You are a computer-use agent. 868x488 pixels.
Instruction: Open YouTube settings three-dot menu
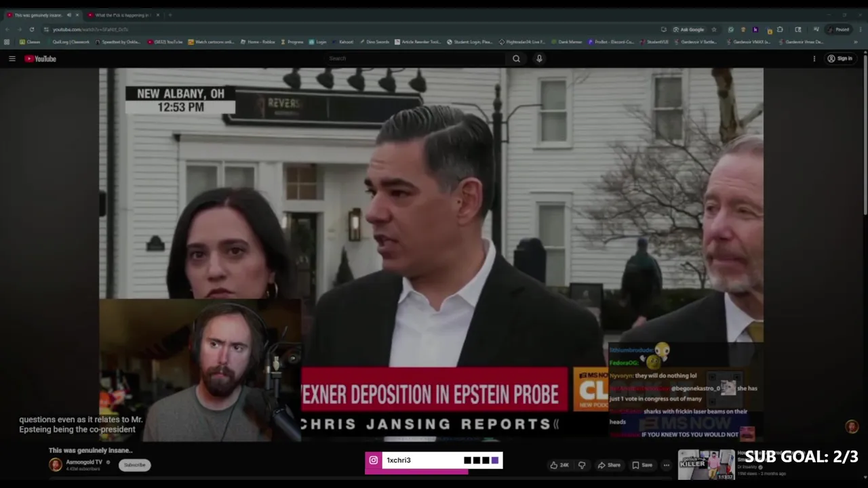[814, 59]
